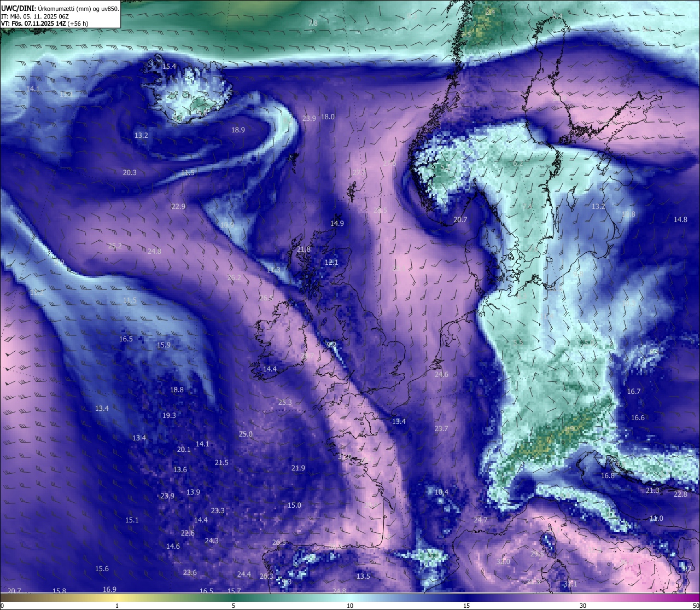700x610 pixels.
Task: Click the 26.2 value northwest of Ireland
Action: point(234,278)
